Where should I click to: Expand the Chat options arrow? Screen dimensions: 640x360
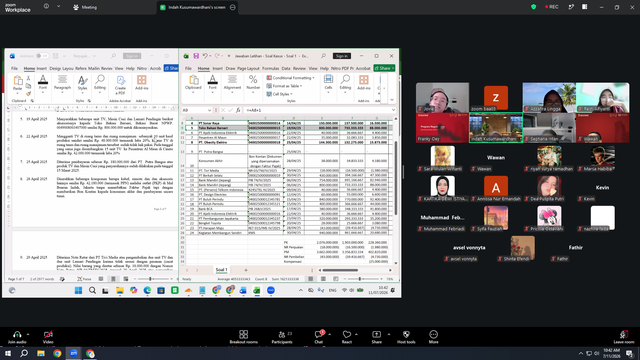coord(329,334)
